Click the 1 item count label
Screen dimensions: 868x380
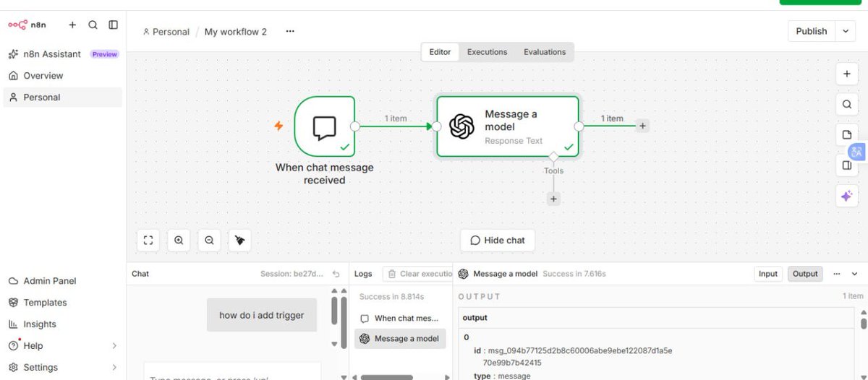point(854,296)
